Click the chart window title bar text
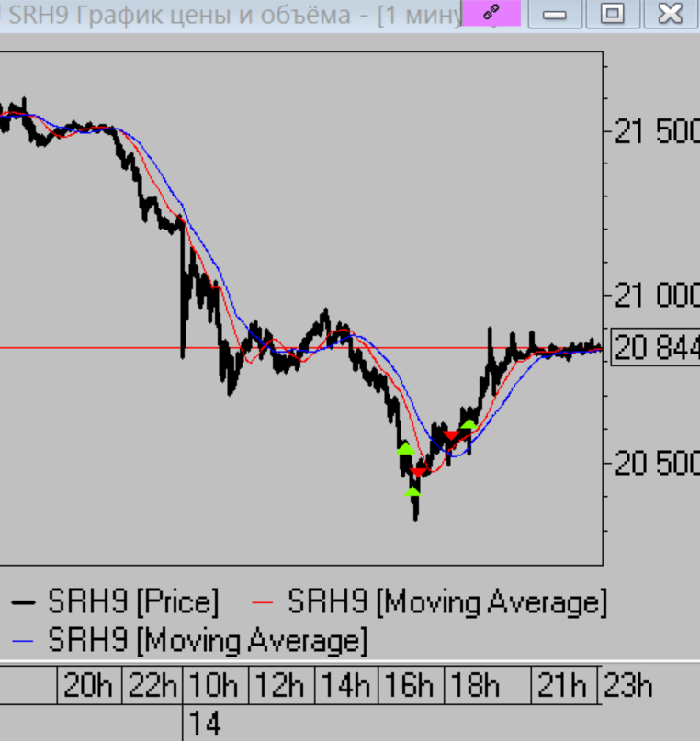Viewport: 700px width, 741px height. [x=230, y=15]
